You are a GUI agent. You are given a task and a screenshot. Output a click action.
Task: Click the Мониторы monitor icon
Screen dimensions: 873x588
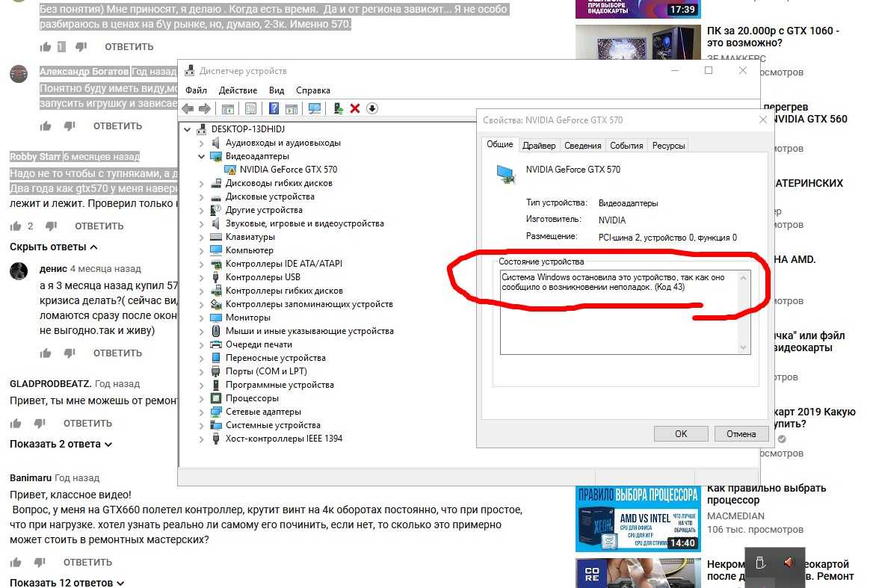(x=215, y=318)
